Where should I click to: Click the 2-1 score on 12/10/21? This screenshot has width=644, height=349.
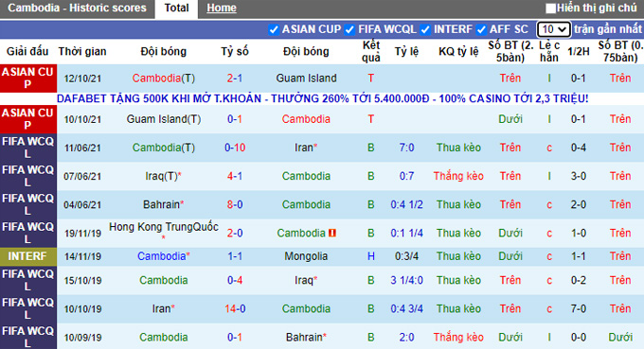click(235, 79)
